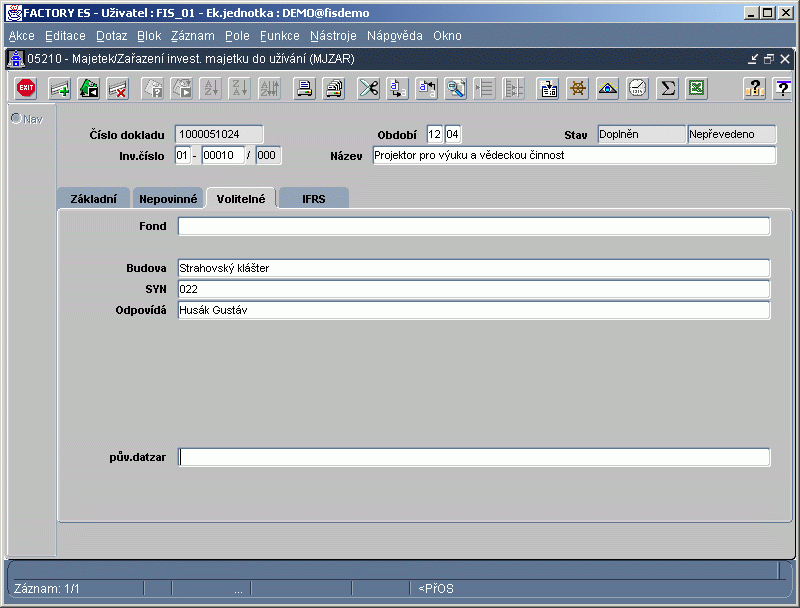Click the red EXIT stop-sign icon
Image resolution: width=800 pixels, height=608 pixels.
[x=26, y=88]
